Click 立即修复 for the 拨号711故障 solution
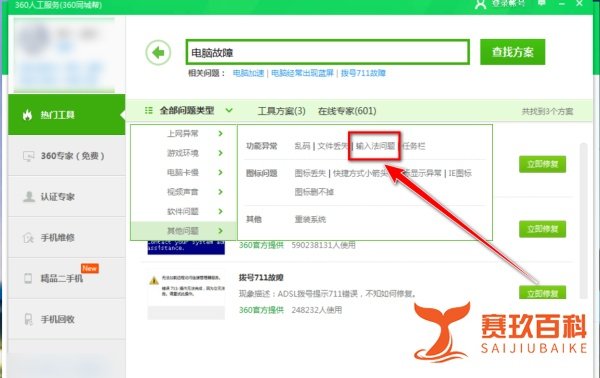600x378 pixels. 542,293
